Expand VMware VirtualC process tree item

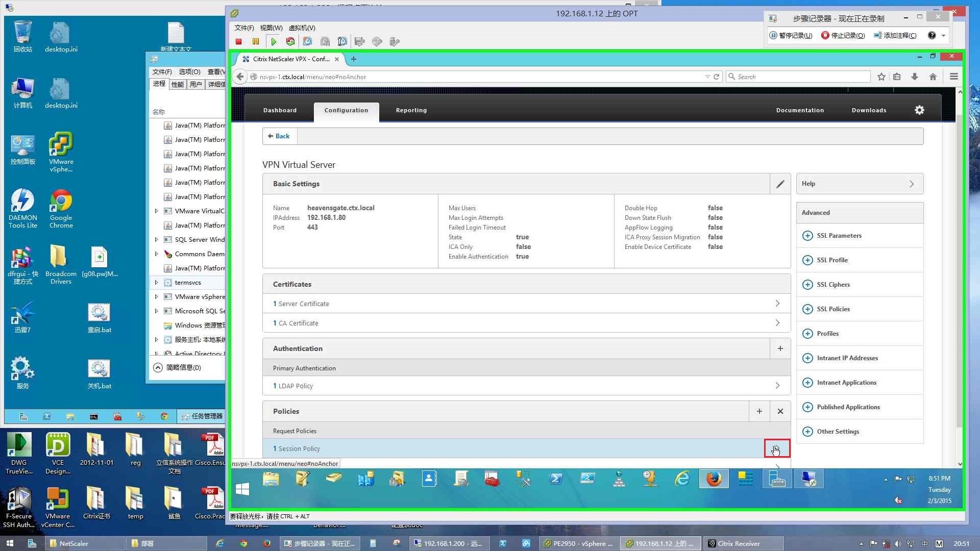coord(156,211)
